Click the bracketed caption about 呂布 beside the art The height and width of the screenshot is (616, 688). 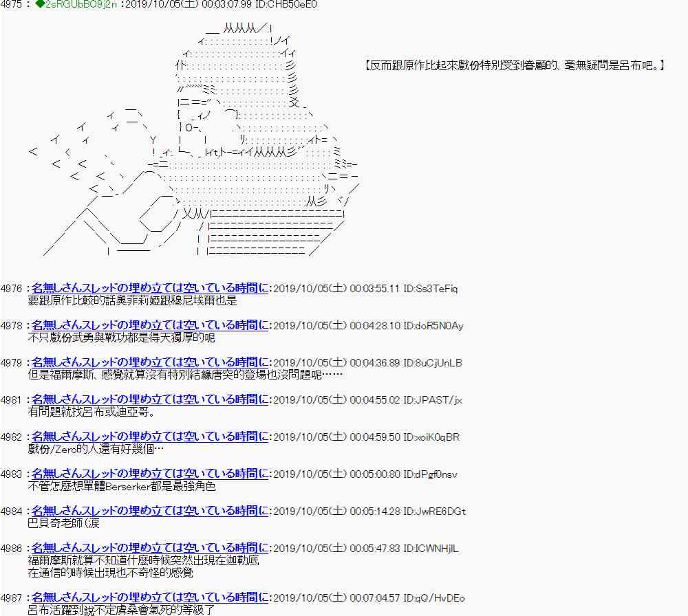tap(513, 66)
